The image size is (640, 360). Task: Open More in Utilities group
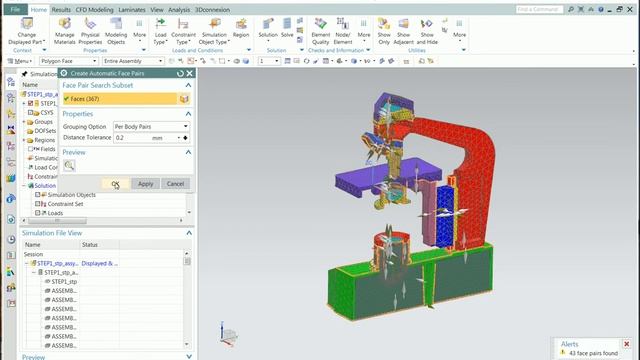pyautogui.click(x=459, y=29)
